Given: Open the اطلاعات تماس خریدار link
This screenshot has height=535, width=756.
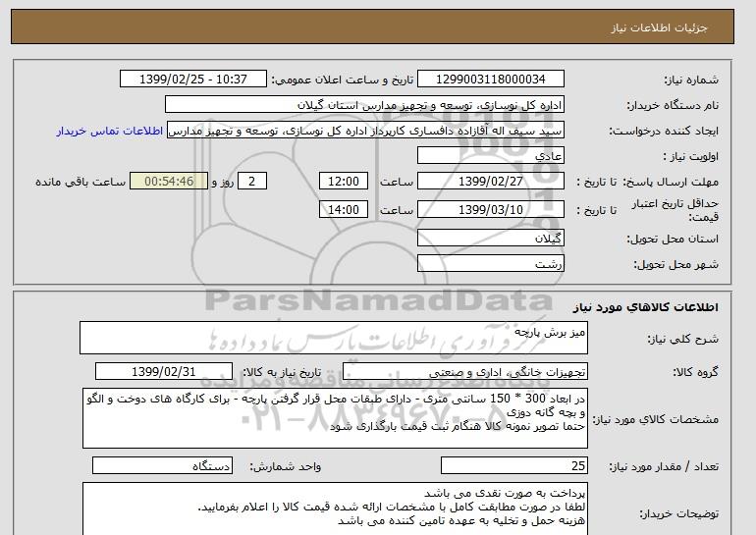Looking at the screenshot, I should 109,132.
